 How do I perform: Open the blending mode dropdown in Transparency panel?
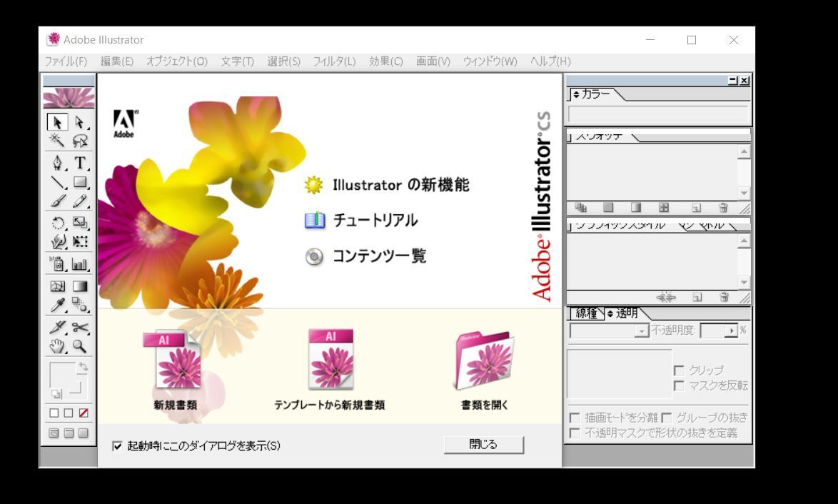coord(641,331)
